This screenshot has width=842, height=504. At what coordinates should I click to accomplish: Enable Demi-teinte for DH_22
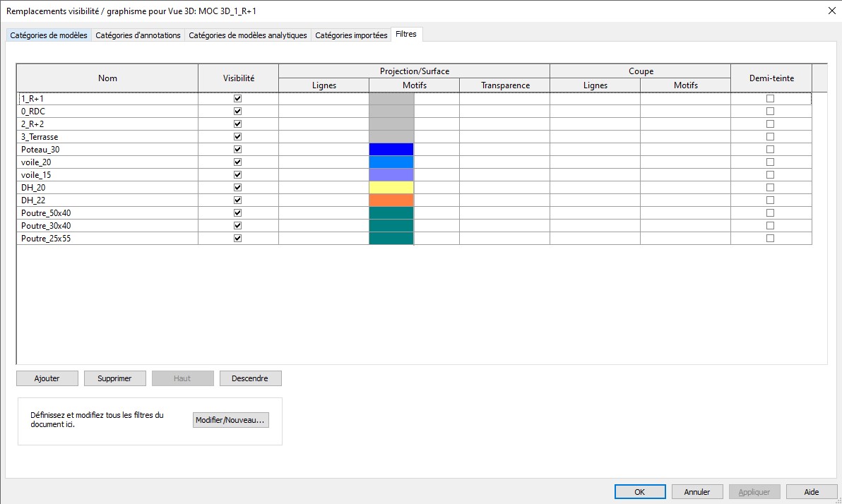(x=770, y=200)
